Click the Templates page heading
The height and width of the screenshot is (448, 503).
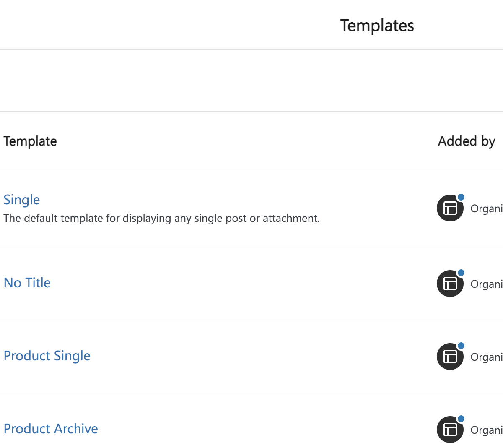(x=377, y=26)
